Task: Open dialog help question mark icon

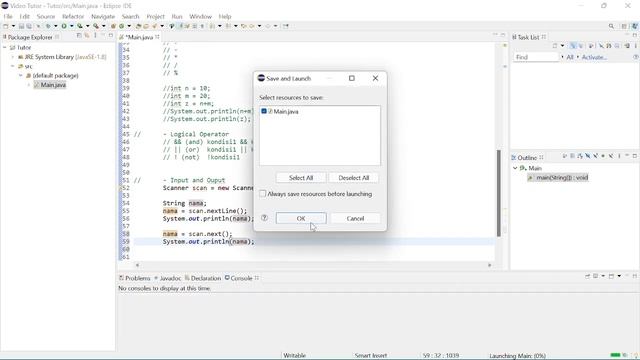Action: coord(264,218)
